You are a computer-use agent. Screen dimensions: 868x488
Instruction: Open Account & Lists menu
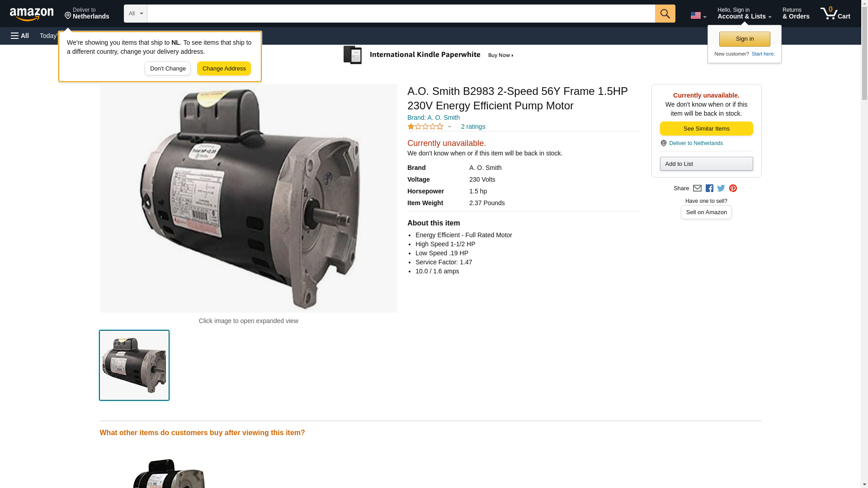click(744, 14)
